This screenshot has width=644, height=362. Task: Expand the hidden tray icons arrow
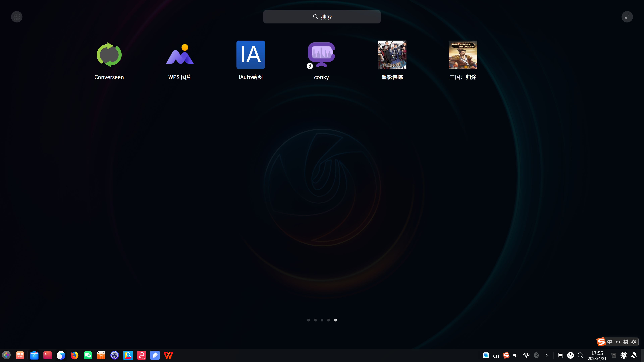point(547,355)
